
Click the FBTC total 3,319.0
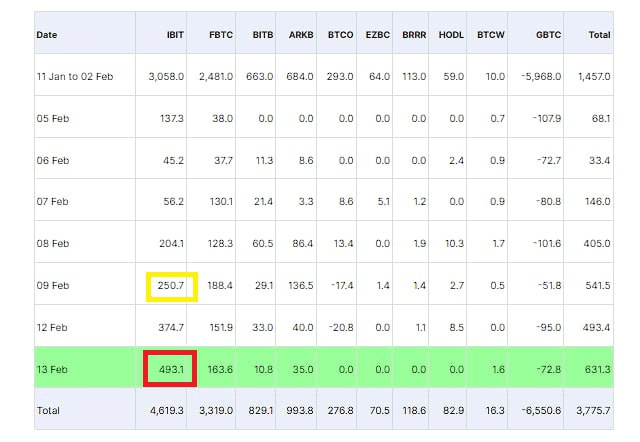[216, 410]
